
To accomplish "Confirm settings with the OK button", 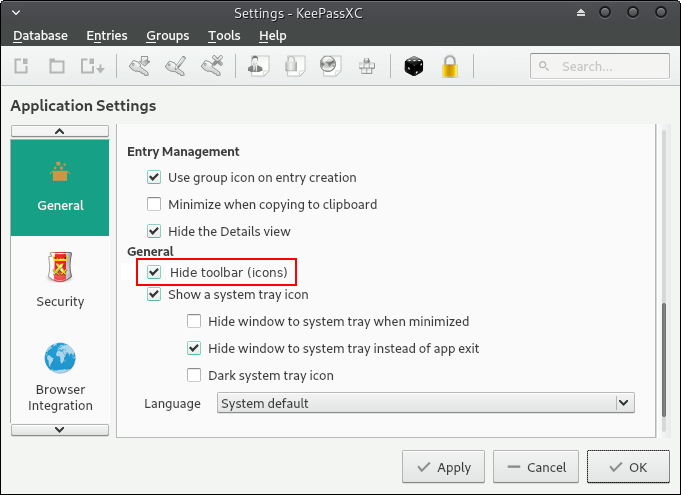I will pyautogui.click(x=628, y=467).
